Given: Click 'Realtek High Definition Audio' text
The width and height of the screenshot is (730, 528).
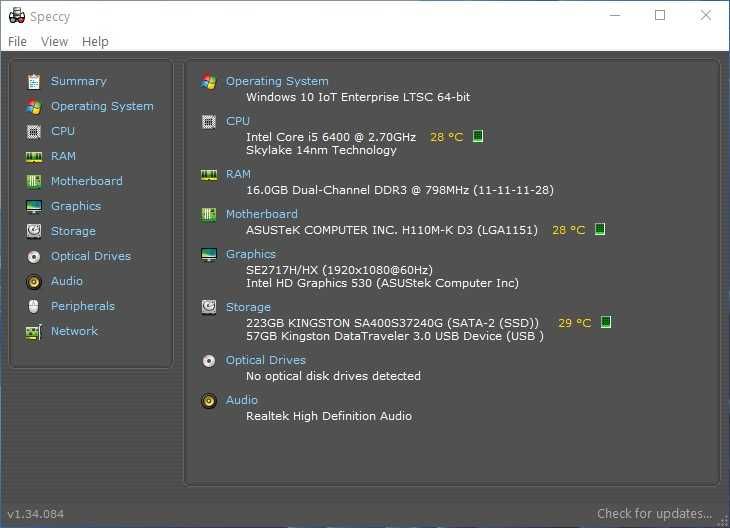Looking at the screenshot, I should point(329,416).
